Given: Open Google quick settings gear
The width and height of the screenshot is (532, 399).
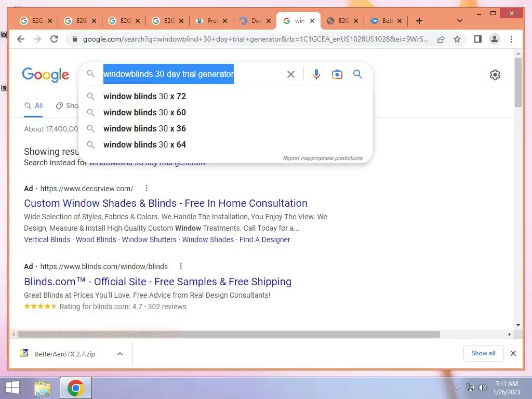Looking at the screenshot, I should click(x=495, y=75).
